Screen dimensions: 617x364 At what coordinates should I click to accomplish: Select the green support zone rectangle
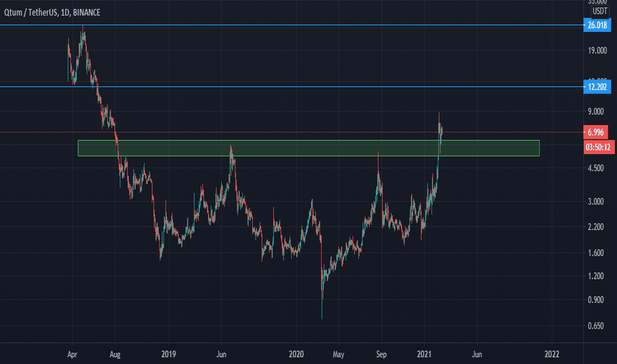308,148
